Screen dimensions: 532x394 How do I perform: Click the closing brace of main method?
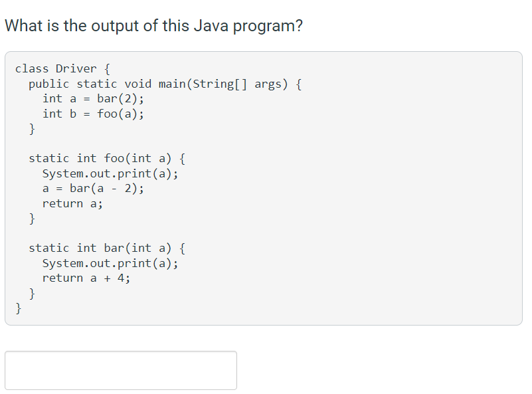(32, 129)
